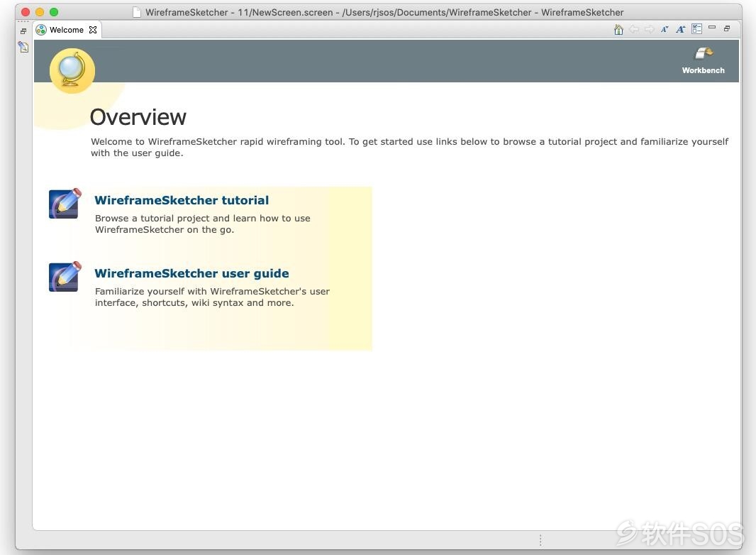Click the Workbench label

click(703, 70)
